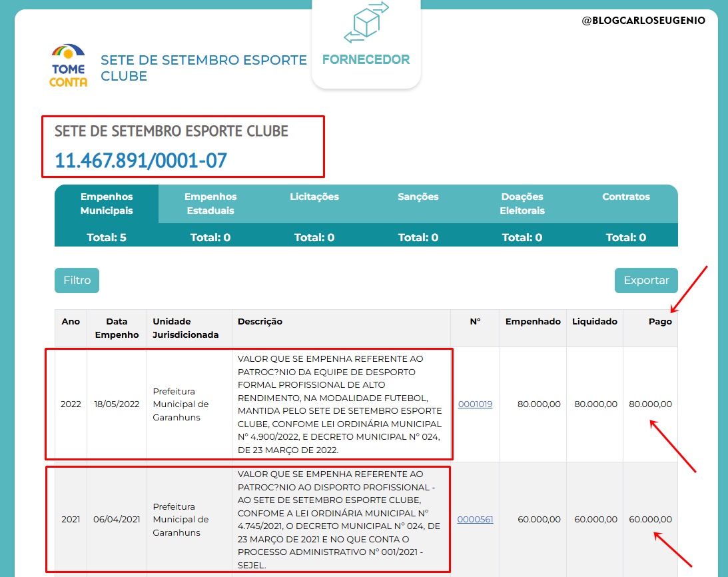Click the Empenhado value 80.000,00

(x=539, y=404)
